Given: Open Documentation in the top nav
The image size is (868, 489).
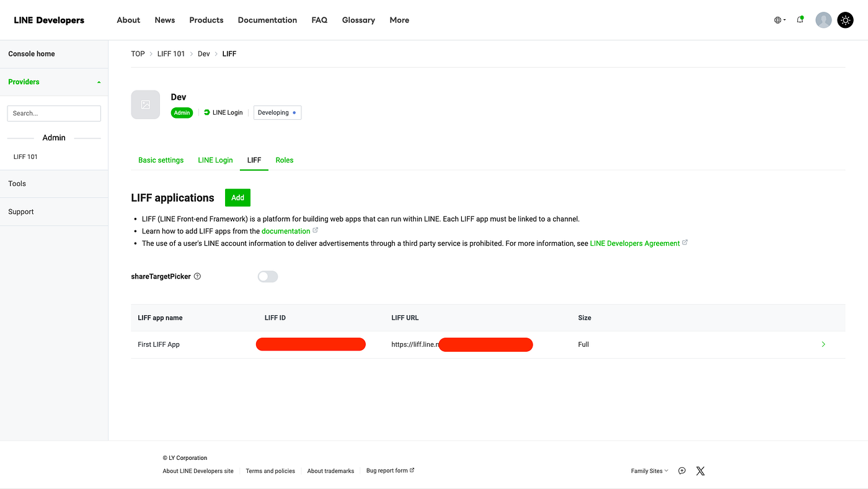Looking at the screenshot, I should (x=267, y=20).
